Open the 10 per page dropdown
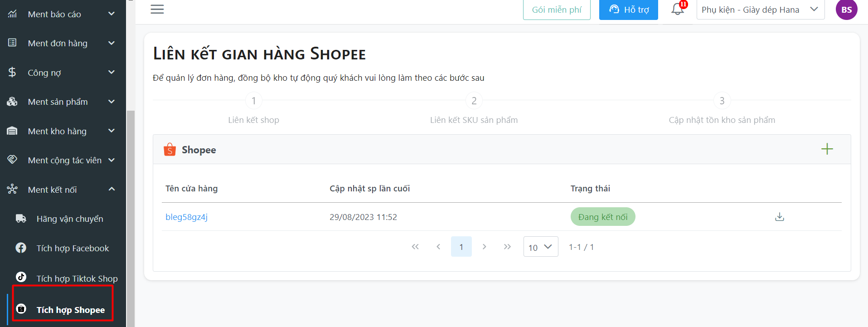 click(540, 247)
